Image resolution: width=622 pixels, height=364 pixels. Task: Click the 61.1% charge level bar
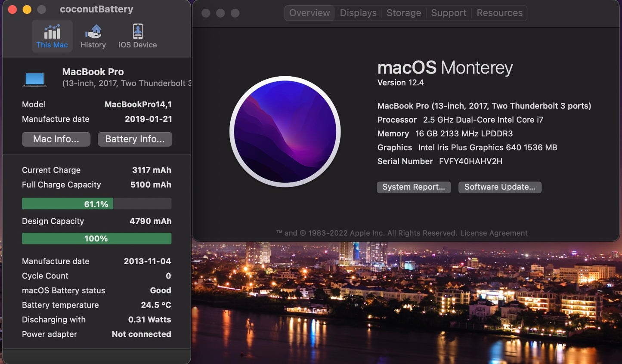[96, 203]
